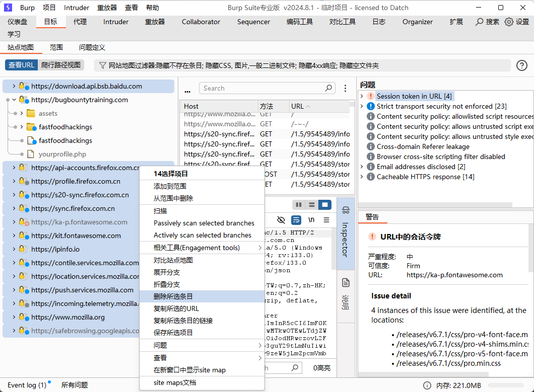Expand the assets folder
The width and height of the screenshot is (534, 392).
pyautogui.click(x=22, y=113)
